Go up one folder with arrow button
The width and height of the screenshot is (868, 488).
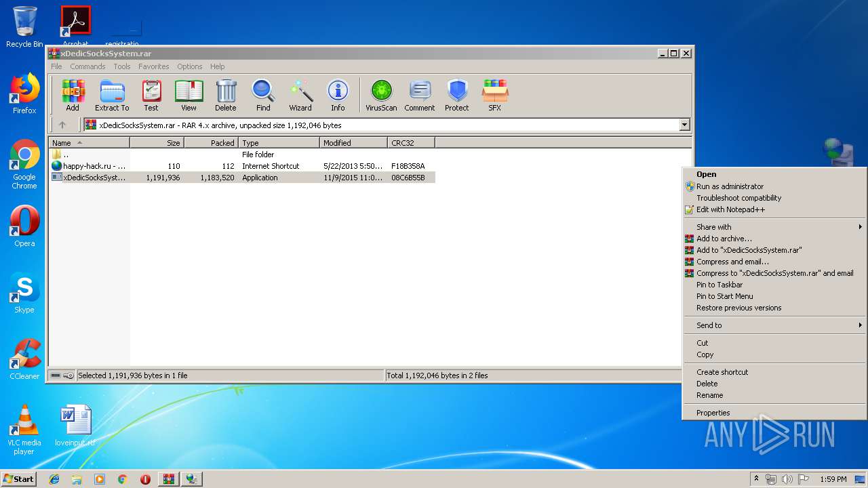[62, 125]
